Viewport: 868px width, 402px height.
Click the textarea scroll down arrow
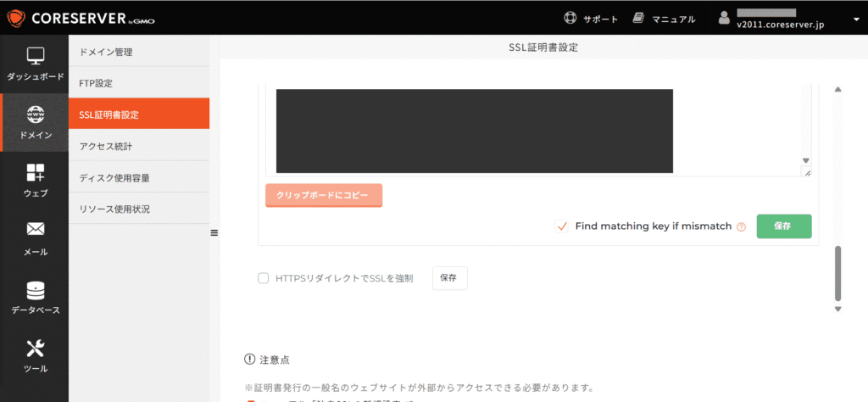click(806, 160)
